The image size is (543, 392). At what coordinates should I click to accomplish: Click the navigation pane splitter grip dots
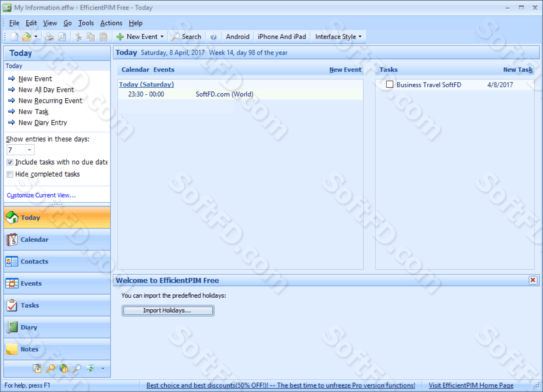tap(57, 204)
